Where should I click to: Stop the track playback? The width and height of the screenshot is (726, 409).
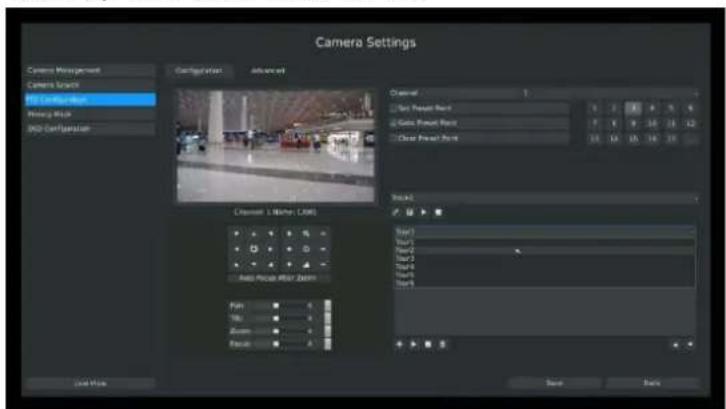click(438, 212)
